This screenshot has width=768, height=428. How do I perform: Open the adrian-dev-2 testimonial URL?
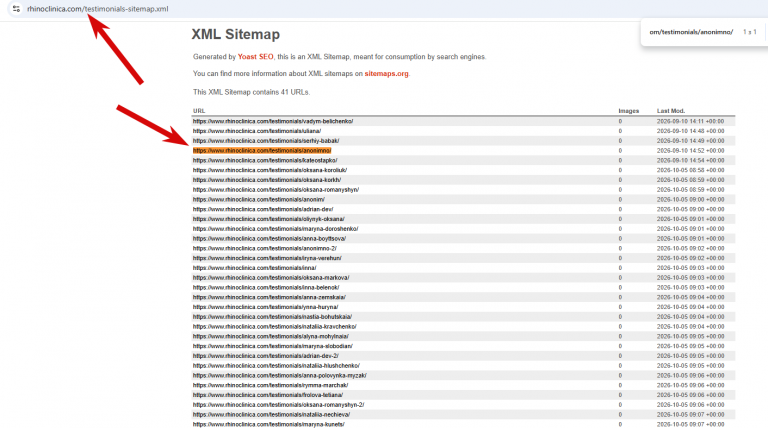(265, 356)
